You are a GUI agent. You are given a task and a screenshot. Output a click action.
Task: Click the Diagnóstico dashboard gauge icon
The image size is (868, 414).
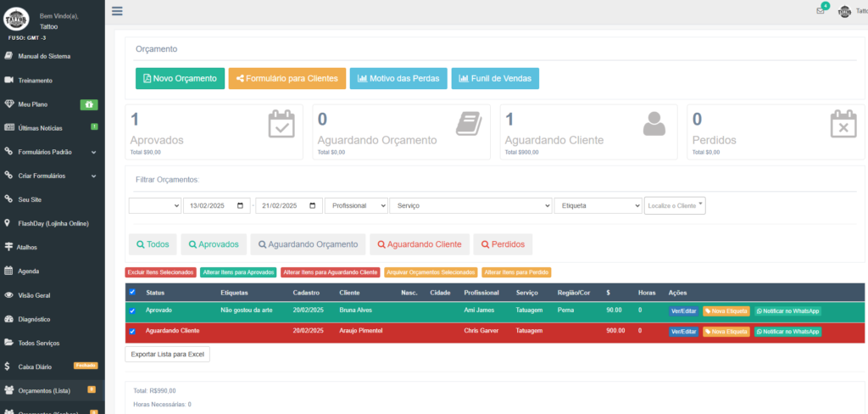[8, 319]
